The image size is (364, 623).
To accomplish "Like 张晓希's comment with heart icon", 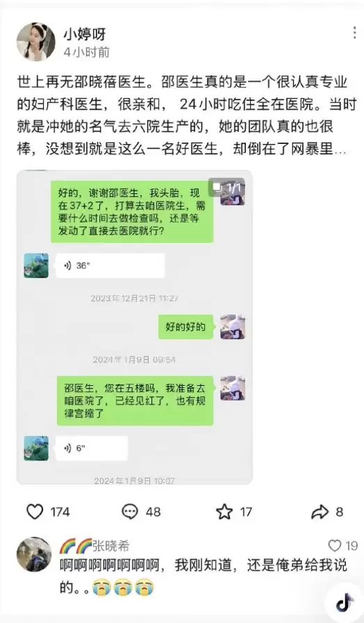I will 335,546.
